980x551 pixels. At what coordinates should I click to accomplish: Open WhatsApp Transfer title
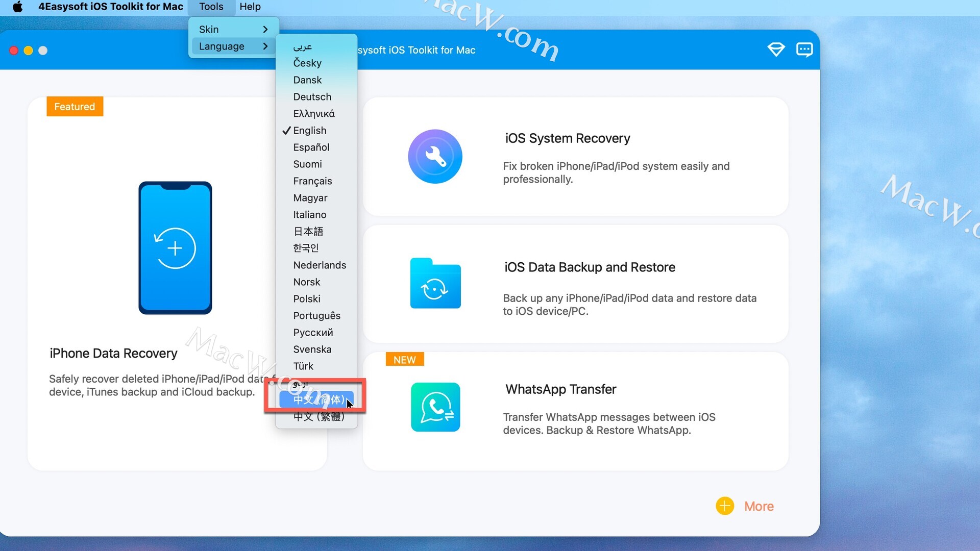click(x=560, y=389)
